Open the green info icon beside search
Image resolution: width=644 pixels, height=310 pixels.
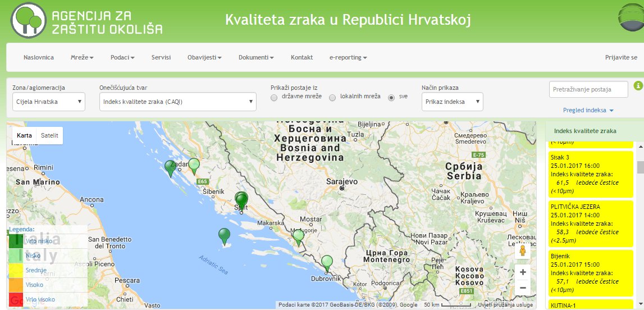(x=638, y=85)
